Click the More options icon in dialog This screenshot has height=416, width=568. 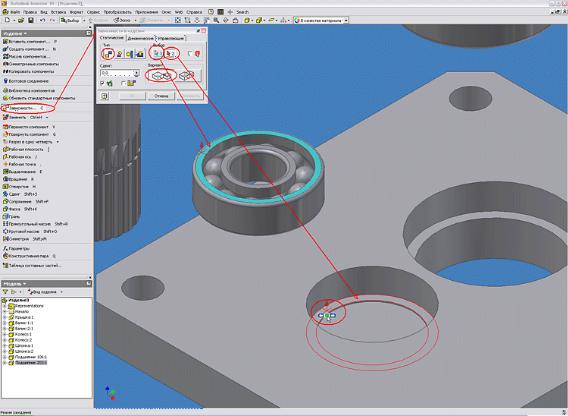(105, 96)
